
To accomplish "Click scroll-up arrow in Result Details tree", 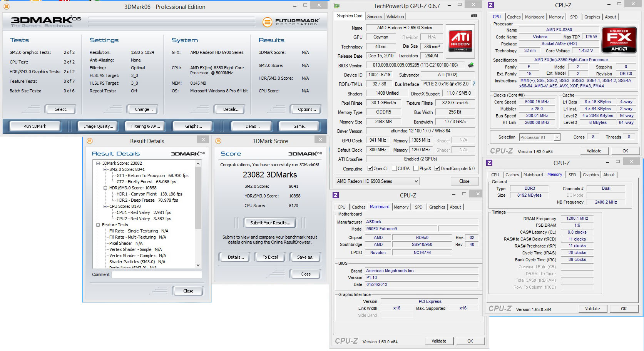I will tap(198, 164).
